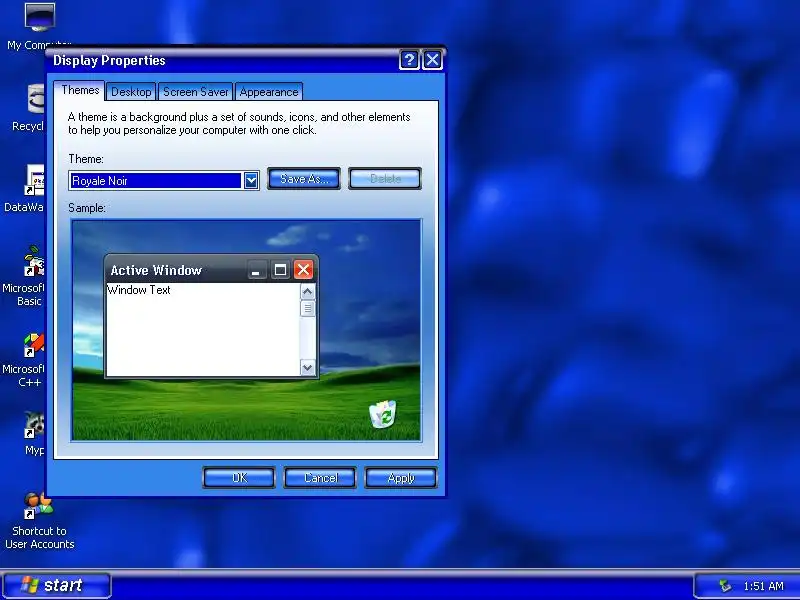Screen dimensions: 800x600
Task: Select the Recycle Bin desktop icon
Action: point(36,98)
